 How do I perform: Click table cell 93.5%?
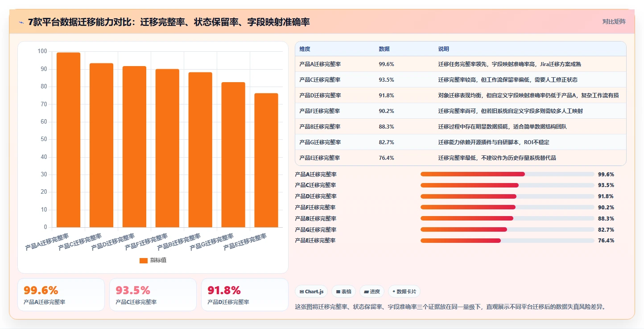point(386,80)
